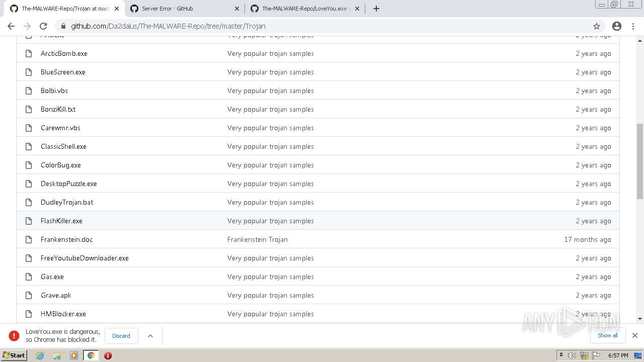
Task: Click the 17 months ago timestamp
Action: [588, 239]
